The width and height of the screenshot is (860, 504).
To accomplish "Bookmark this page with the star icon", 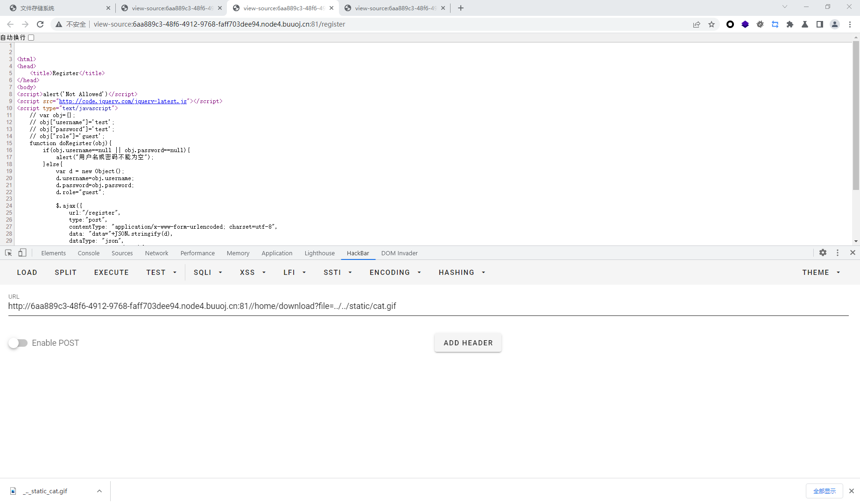I will pyautogui.click(x=712, y=24).
